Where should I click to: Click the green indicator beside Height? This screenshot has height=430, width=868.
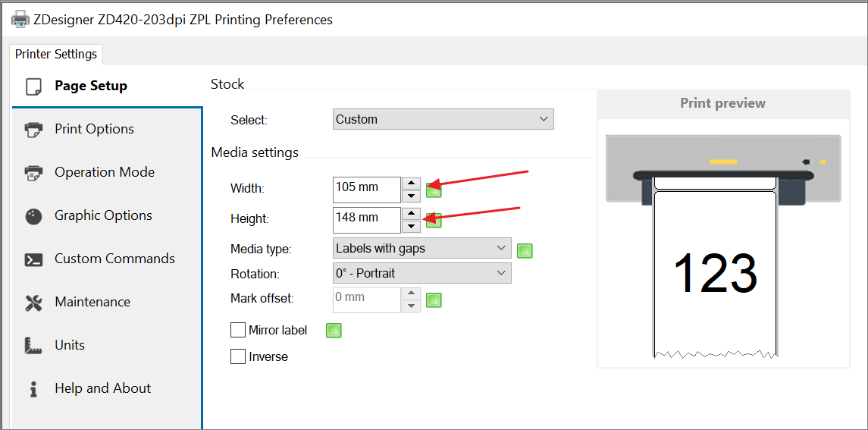[x=434, y=221]
